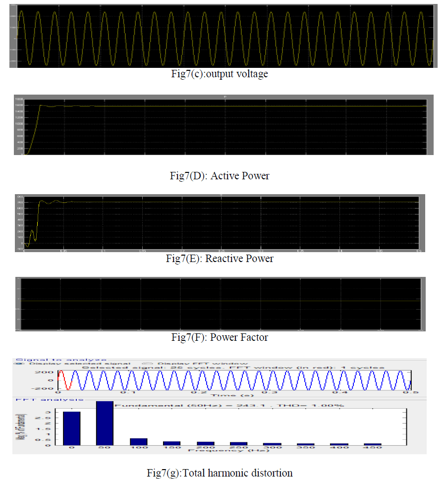Click the "Fig7(E): Reactive Power" caption
The image size is (448, 479).
click(x=220, y=259)
